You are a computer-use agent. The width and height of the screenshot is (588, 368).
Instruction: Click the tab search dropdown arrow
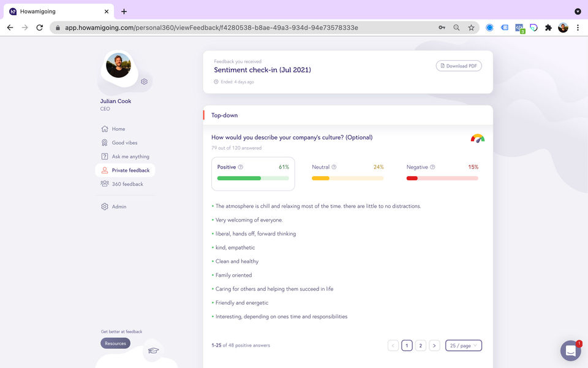(578, 11)
